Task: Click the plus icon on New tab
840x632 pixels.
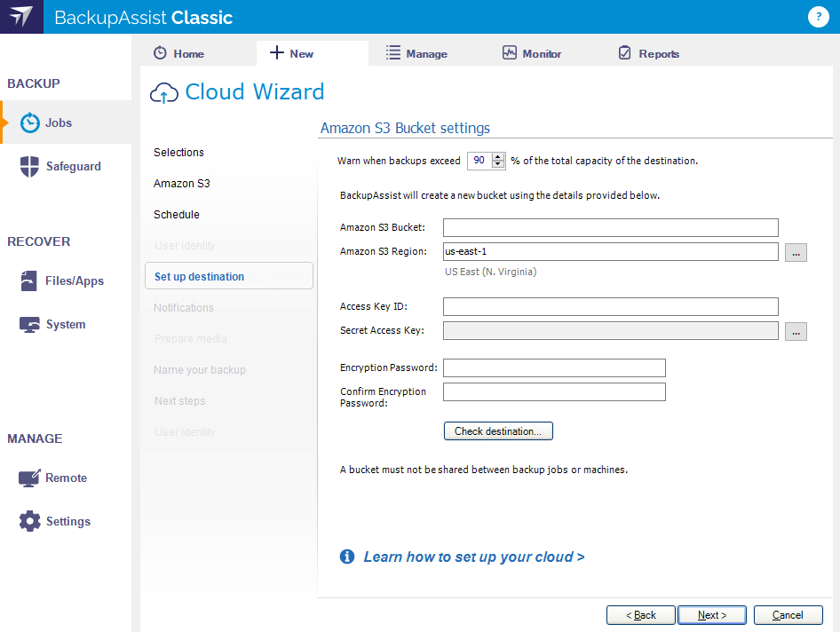Action: tap(276, 52)
